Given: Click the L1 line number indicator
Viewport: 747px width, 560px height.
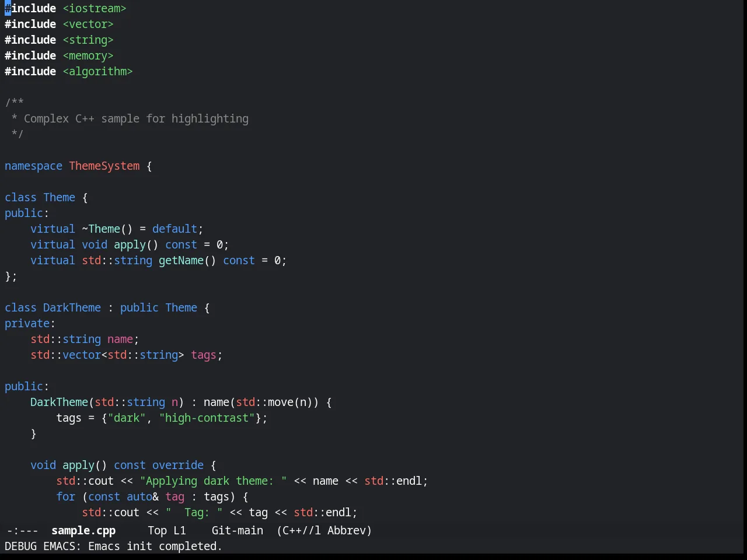Looking at the screenshot, I should [x=180, y=530].
